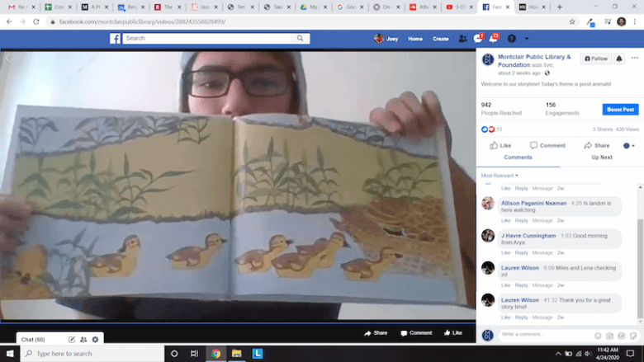Click the taskbar volume icon

[x=588, y=354]
